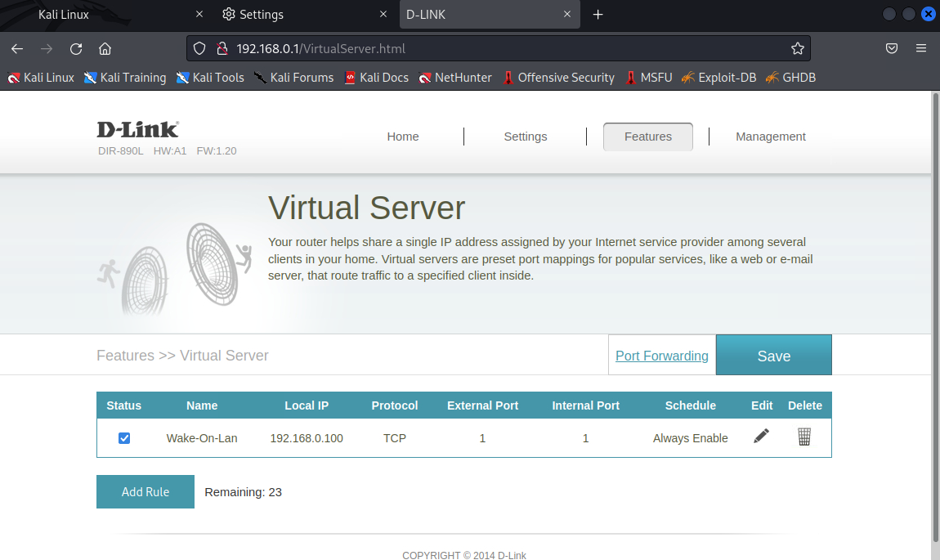Open the router Home menu
Screen dimensions: 940x560
click(x=403, y=137)
